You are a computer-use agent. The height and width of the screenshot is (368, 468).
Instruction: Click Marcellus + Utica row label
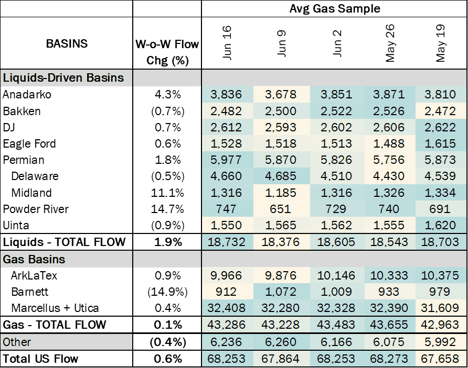55,308
